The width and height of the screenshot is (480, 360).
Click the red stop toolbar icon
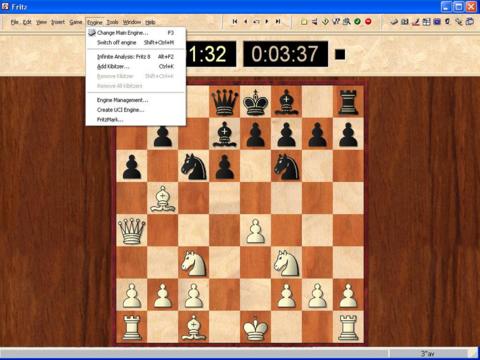tap(368, 22)
